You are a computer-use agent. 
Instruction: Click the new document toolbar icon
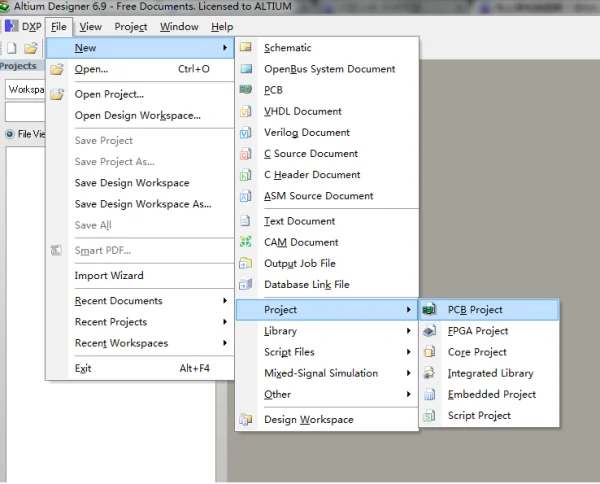pyautogui.click(x=11, y=48)
